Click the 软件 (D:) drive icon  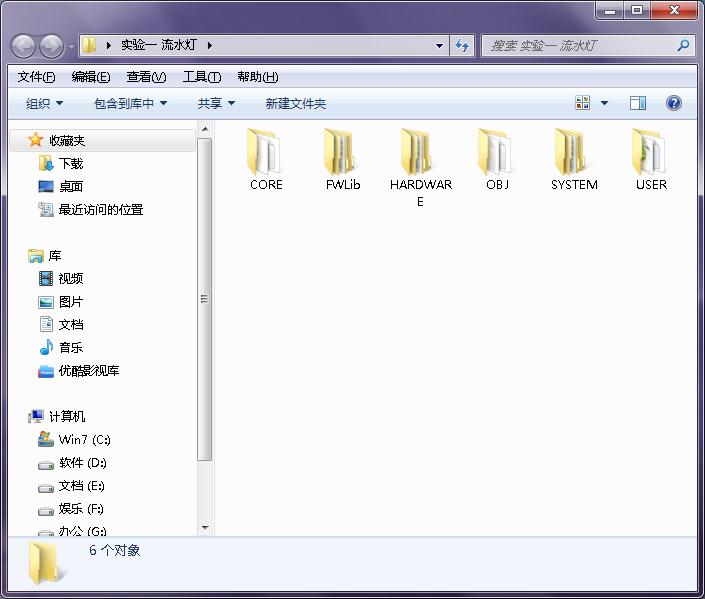click(46, 465)
